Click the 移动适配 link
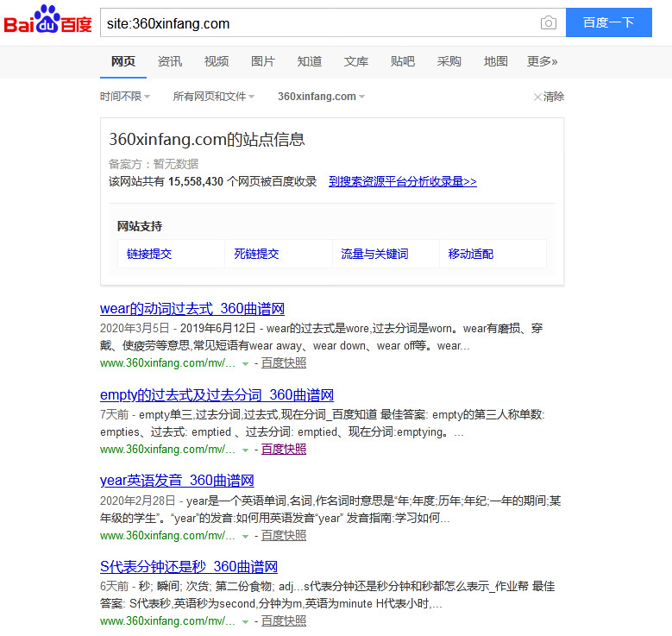This screenshot has width=672, height=636. pyautogui.click(x=470, y=254)
